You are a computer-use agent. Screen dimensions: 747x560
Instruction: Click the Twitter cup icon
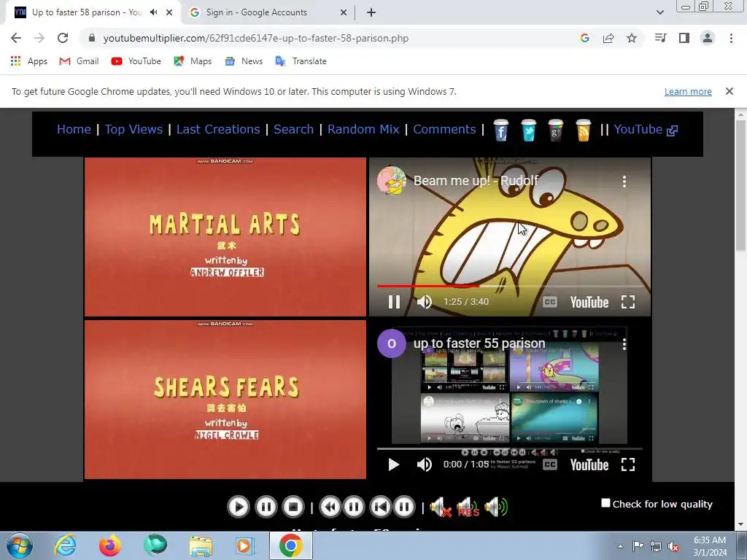[528, 130]
